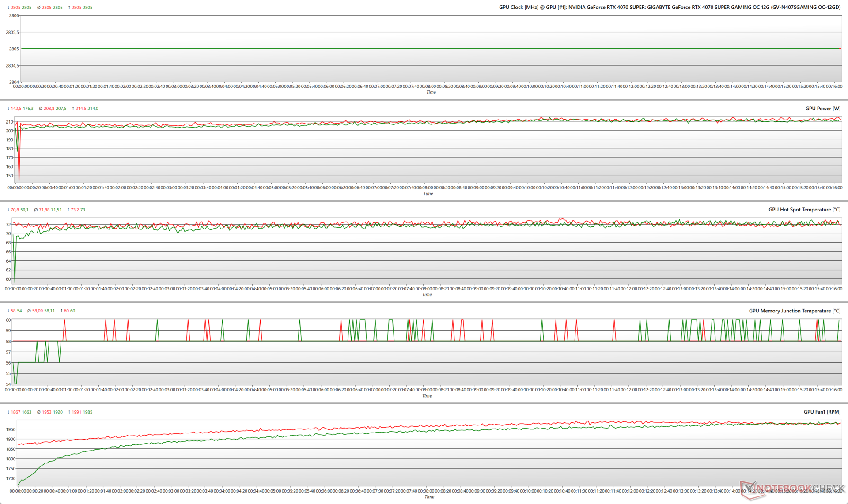Click the GPU Clock [MHz] chart title
Screen dimensions: 848x504
pos(670,7)
